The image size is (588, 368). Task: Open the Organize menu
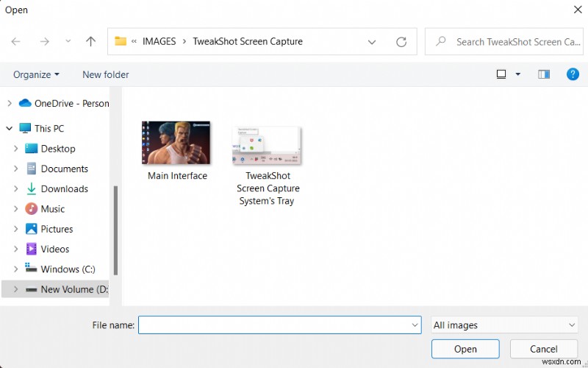point(36,74)
